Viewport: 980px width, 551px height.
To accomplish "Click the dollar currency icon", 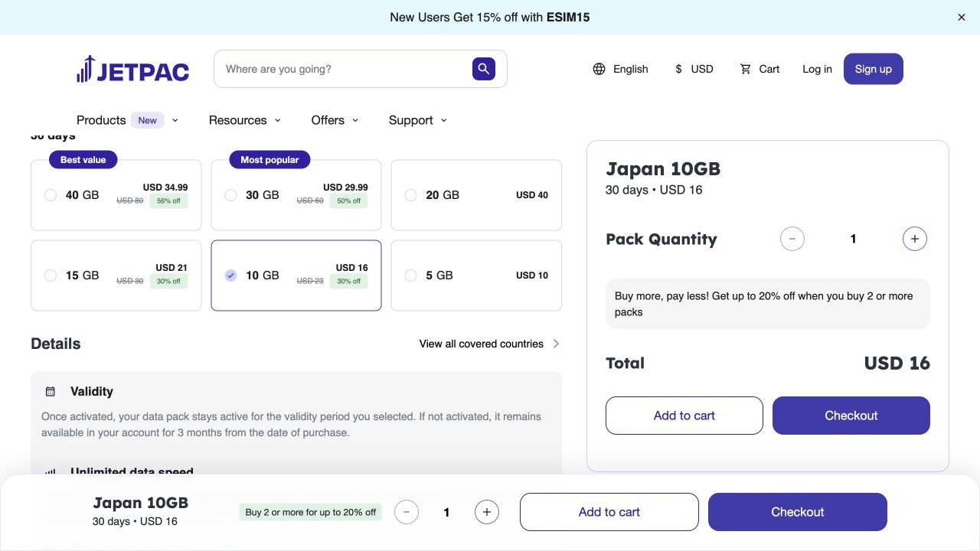I will point(678,69).
